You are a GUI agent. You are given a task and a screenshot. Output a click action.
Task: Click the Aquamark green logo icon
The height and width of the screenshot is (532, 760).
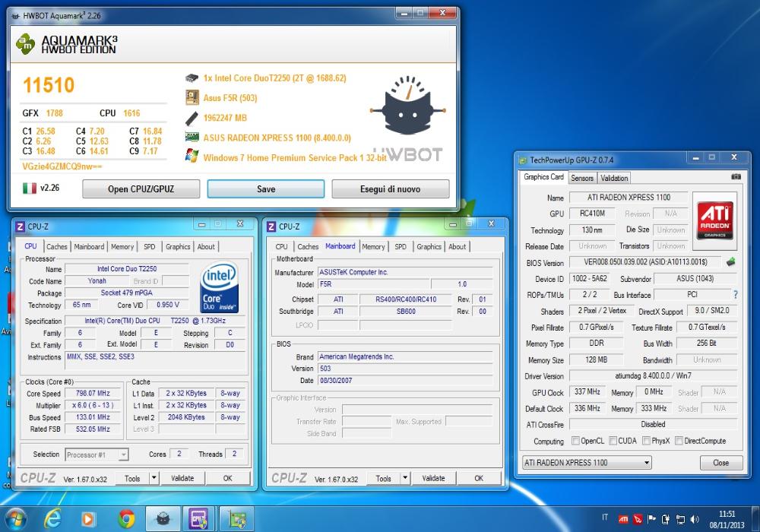(x=25, y=43)
